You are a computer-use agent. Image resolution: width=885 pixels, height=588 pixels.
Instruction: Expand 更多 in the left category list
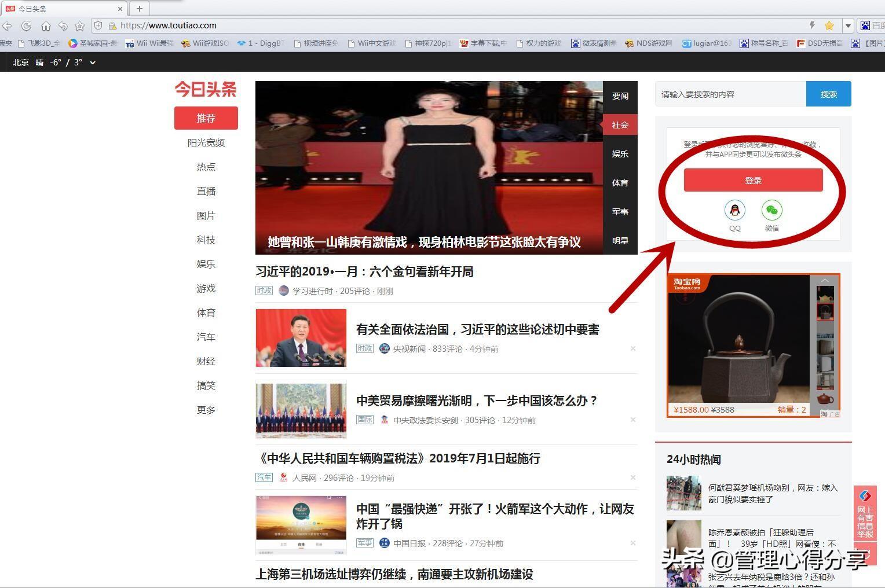click(x=206, y=410)
